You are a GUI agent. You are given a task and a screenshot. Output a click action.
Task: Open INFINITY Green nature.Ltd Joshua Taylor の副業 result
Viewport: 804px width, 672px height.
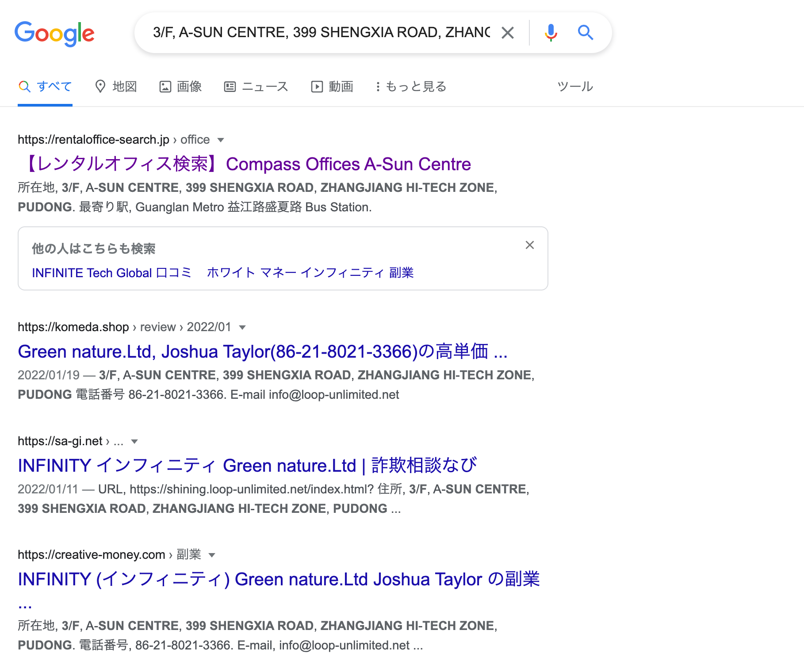coord(279,579)
